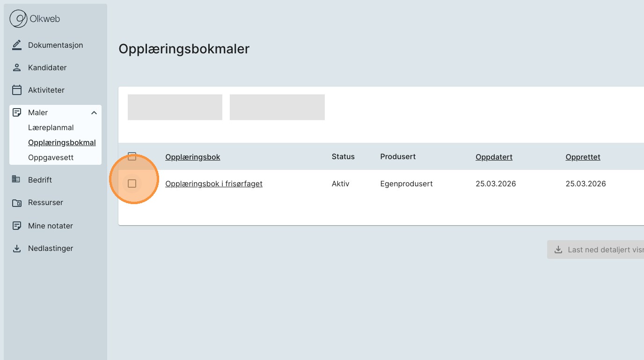Click the Ressurser folder icon
Image resolution: width=644 pixels, height=360 pixels.
[x=17, y=203]
